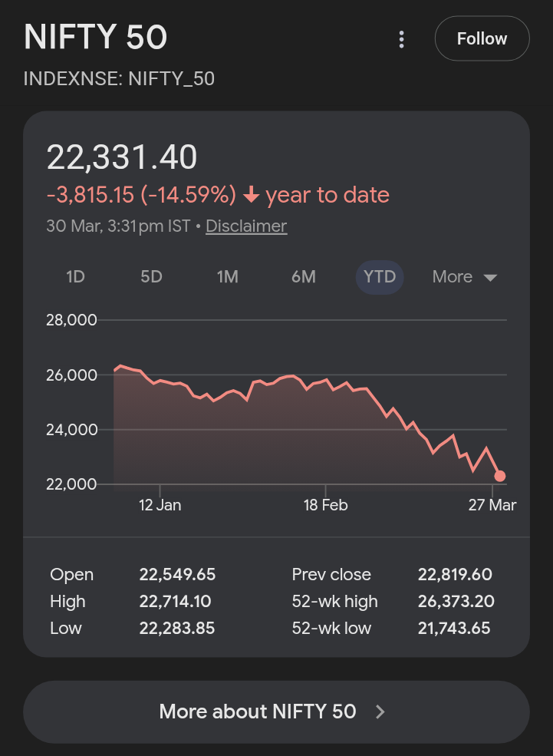
Task: Open the three-dot more options menu
Action: (x=401, y=39)
